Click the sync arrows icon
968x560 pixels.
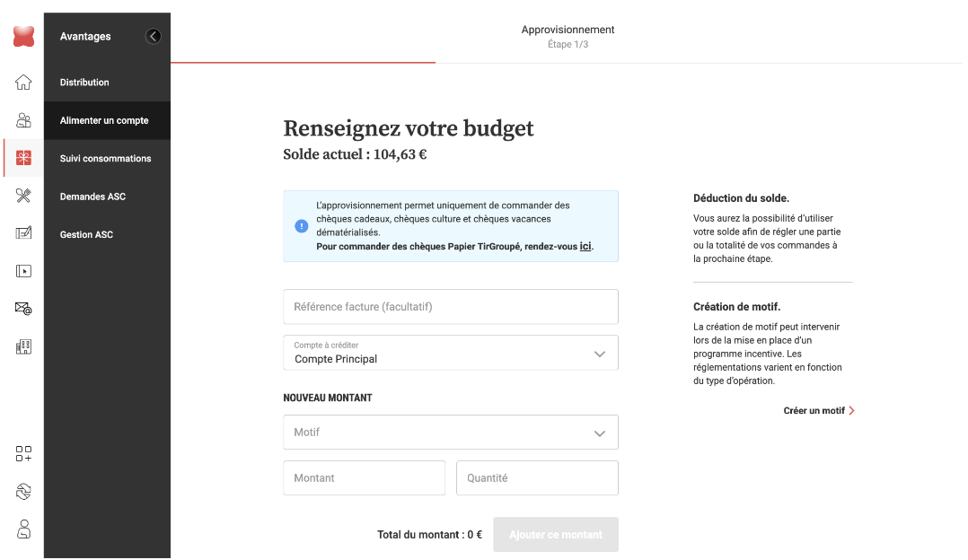[23, 492]
